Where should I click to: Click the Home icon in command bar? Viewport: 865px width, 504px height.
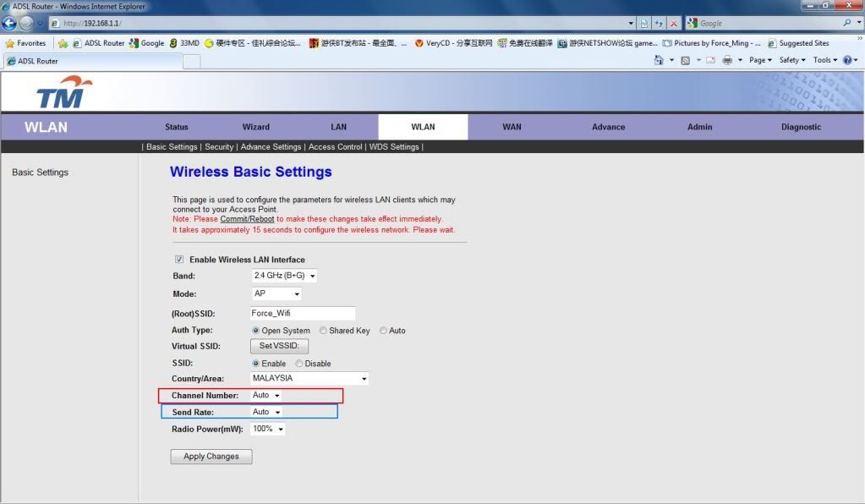point(660,60)
